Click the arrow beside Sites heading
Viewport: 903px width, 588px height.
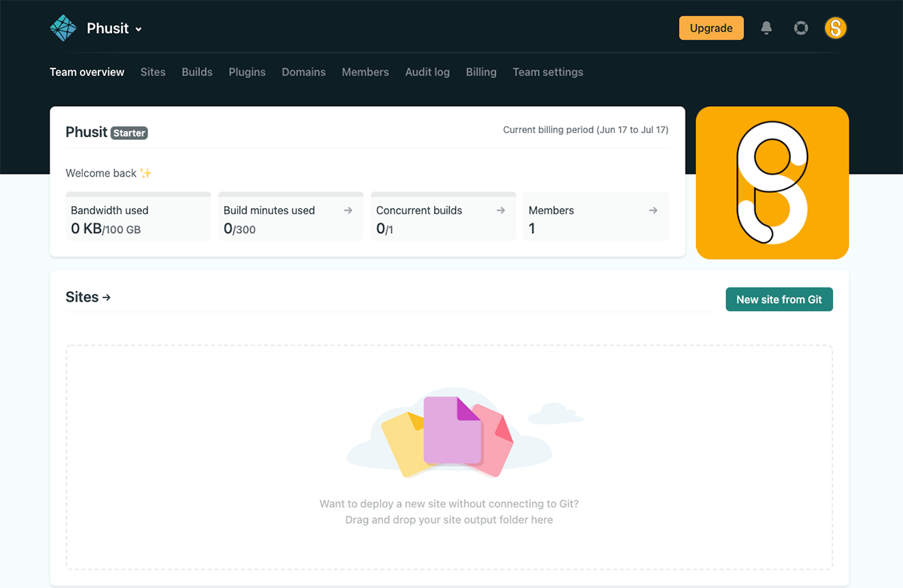[x=106, y=298]
